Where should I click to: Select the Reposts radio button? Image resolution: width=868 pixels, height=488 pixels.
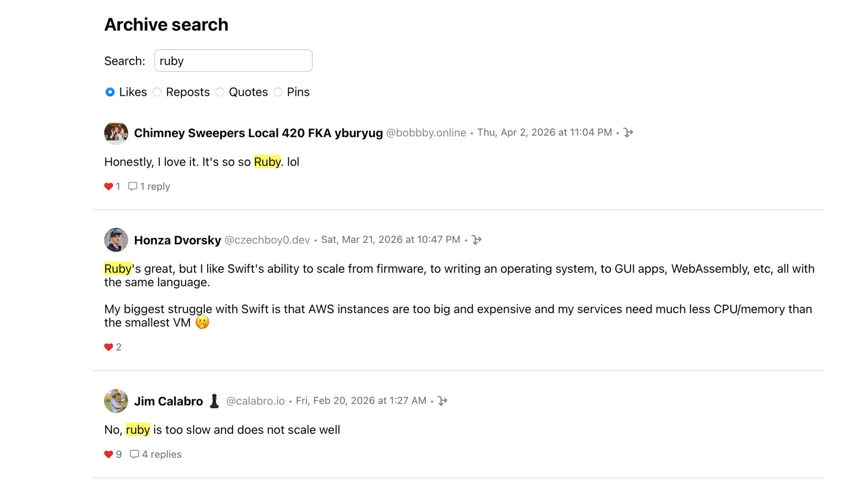[x=157, y=92]
